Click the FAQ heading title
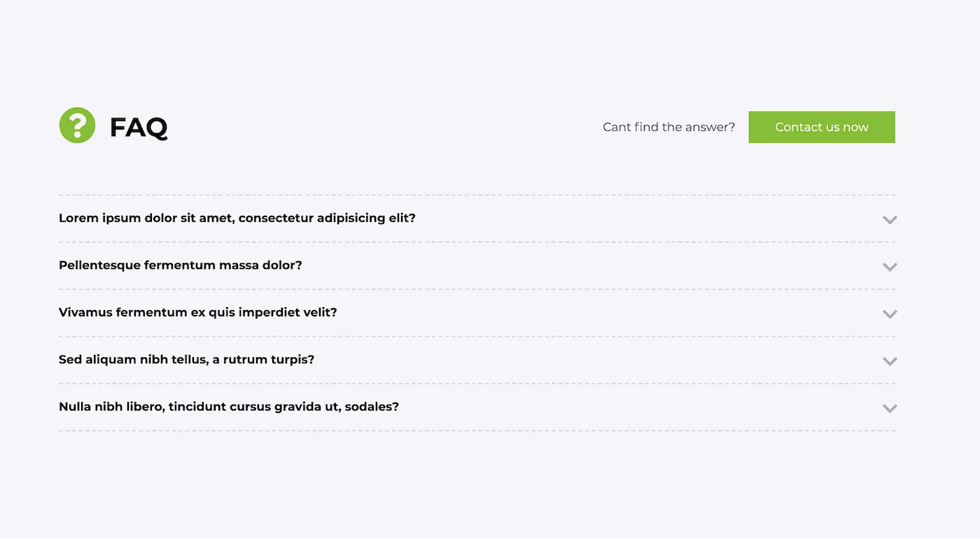Screen dimensions: 980x539 pos(139,127)
